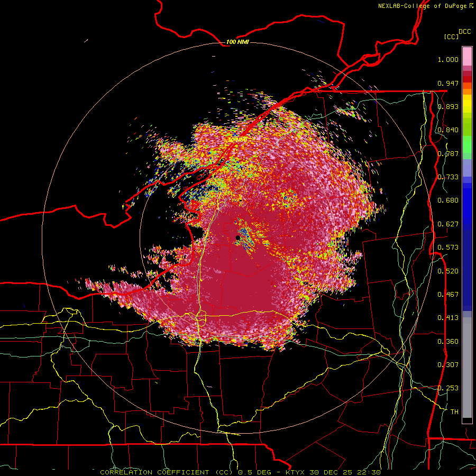Click the 1.000 scale value

(448, 59)
